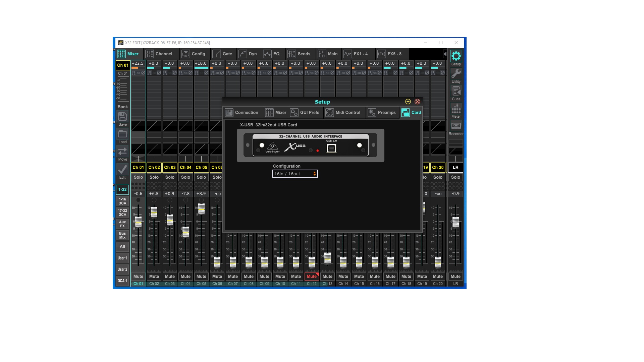This screenshot has height=362, width=644.
Task: Collapse right panel using arrow expander
Action: 445,54
